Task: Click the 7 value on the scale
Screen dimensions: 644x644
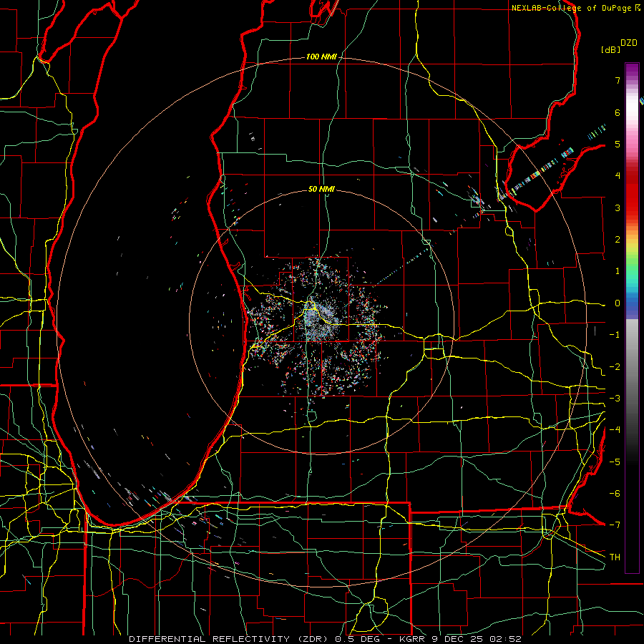Action: point(618,80)
